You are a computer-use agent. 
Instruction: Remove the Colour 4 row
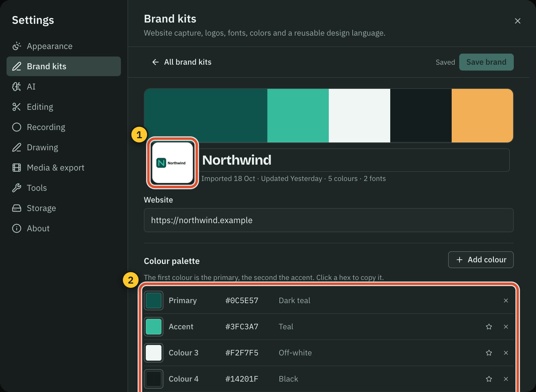click(x=506, y=379)
